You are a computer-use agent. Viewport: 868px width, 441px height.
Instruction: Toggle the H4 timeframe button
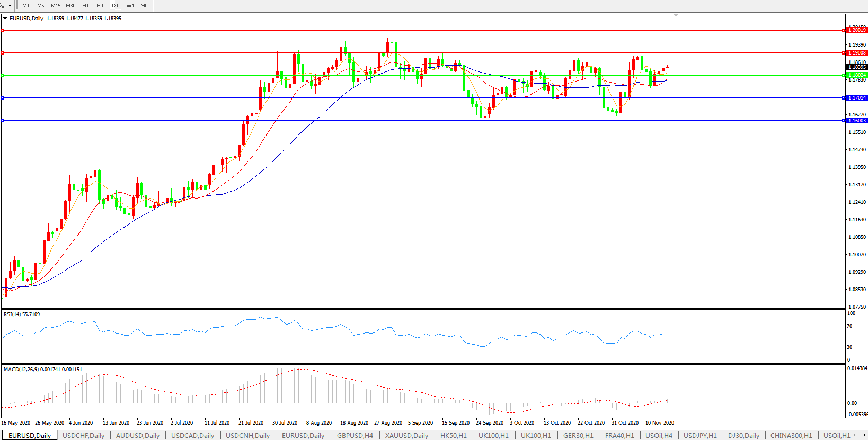[x=100, y=6]
